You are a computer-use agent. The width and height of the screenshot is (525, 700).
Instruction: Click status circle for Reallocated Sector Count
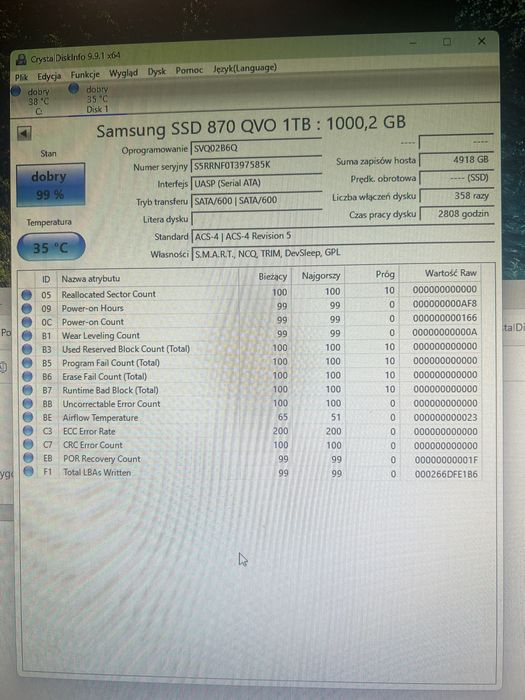tap(27, 295)
